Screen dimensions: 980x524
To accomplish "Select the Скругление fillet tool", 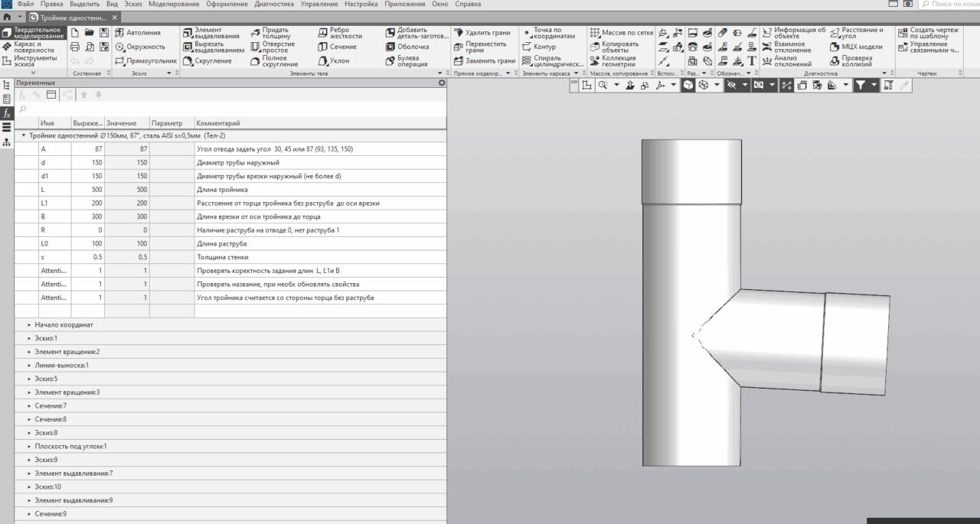I will coord(207,60).
